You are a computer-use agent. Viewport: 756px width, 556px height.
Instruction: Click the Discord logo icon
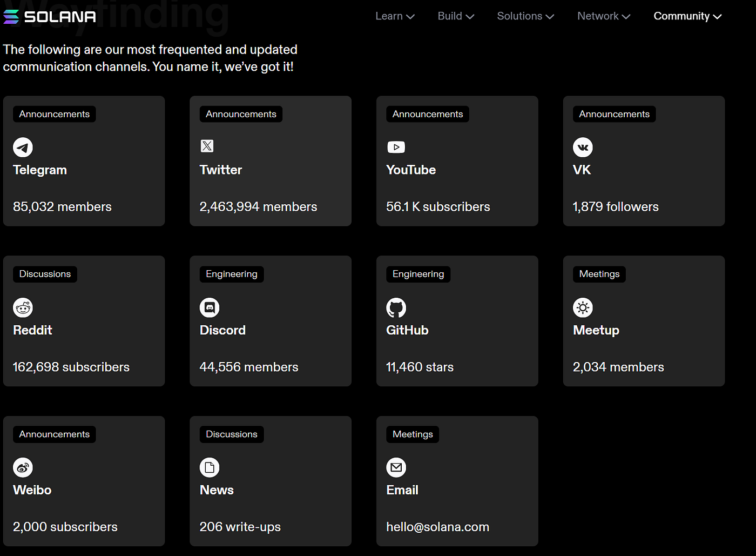click(x=210, y=307)
